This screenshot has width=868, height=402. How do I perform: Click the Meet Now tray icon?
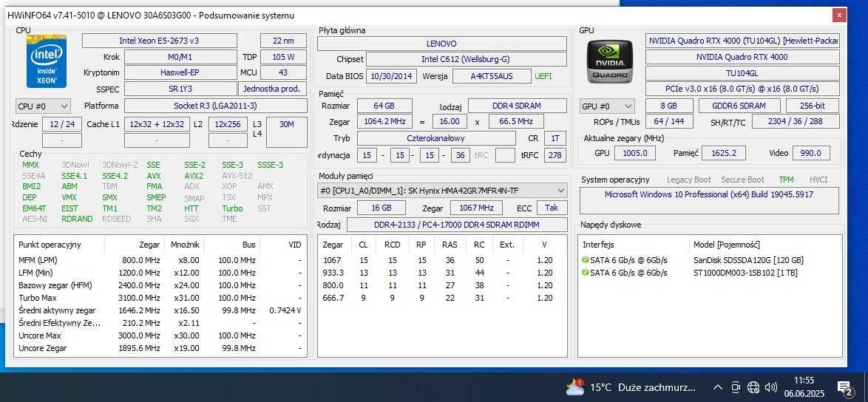click(736, 387)
